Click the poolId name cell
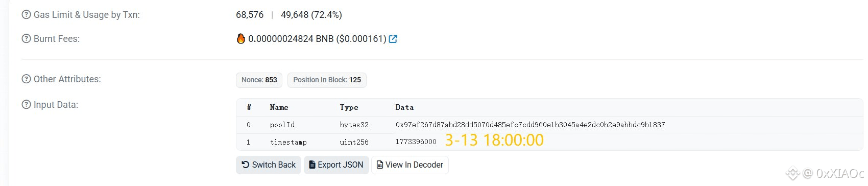Image resolution: width=868 pixels, height=186 pixels. pos(282,125)
